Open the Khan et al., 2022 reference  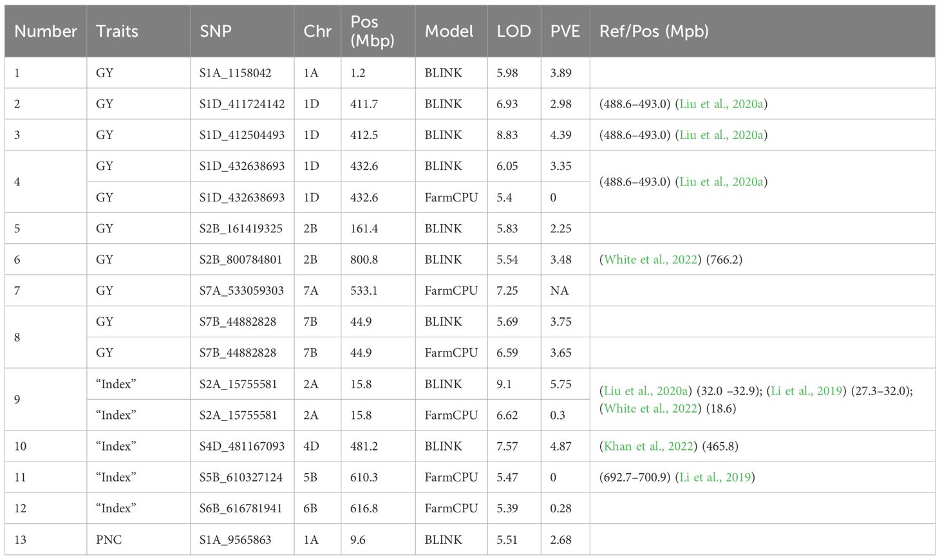click(x=649, y=447)
